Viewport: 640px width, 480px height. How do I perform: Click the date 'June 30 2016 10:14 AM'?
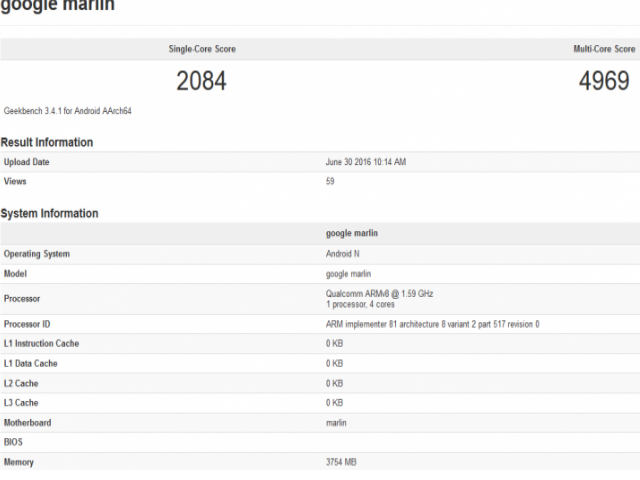click(x=366, y=162)
